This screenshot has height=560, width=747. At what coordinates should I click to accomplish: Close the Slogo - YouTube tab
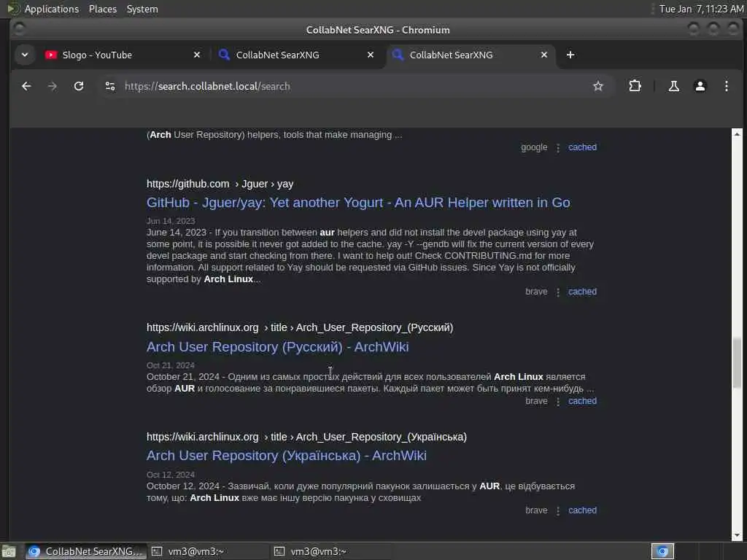197,55
